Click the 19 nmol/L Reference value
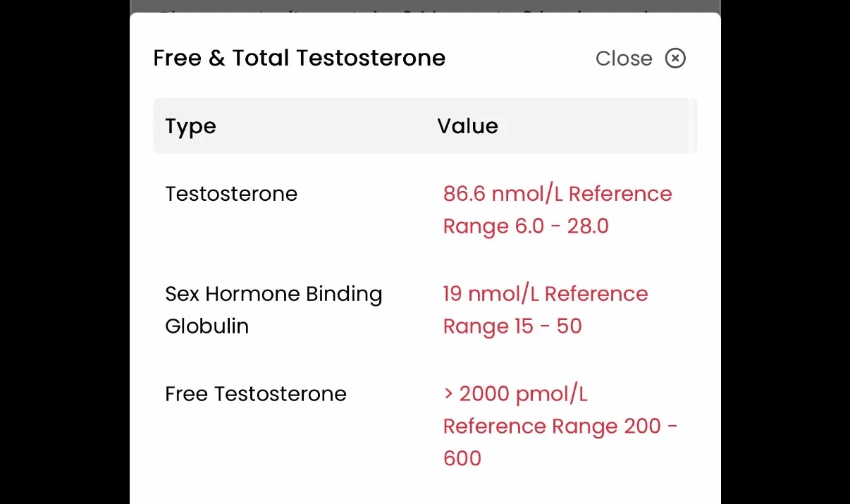This screenshot has width=850, height=504. point(545,294)
